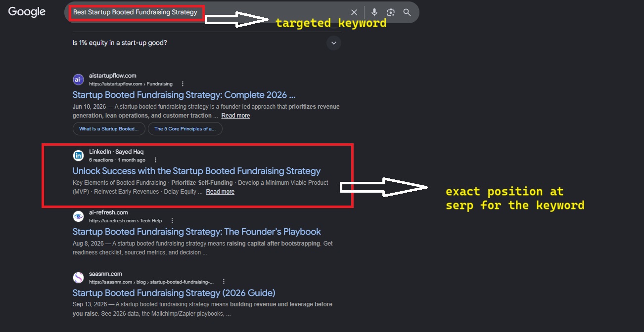Open 'Startup Booted Fundraising Strategy: Complete 2026' result
Viewport: 644px width, 332px height.
coord(184,95)
